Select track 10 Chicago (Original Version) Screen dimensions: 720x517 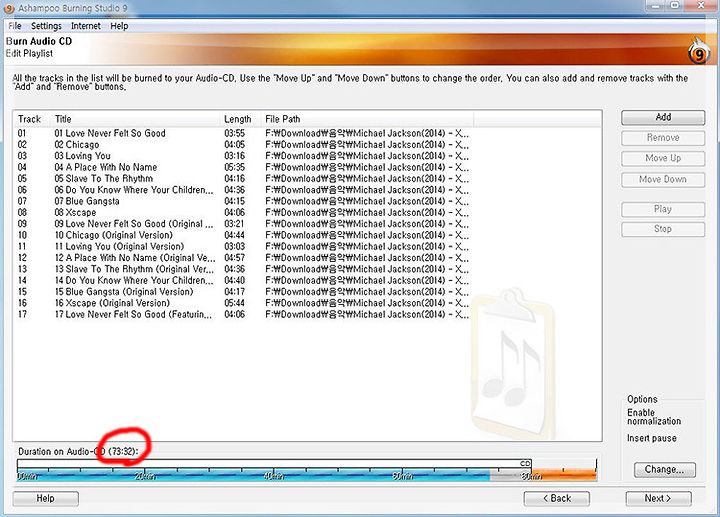243,235
